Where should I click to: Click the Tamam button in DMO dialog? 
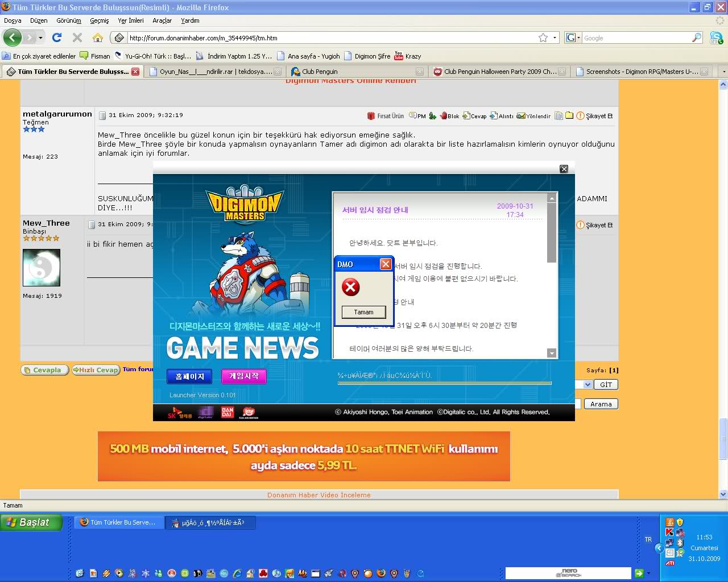click(363, 312)
